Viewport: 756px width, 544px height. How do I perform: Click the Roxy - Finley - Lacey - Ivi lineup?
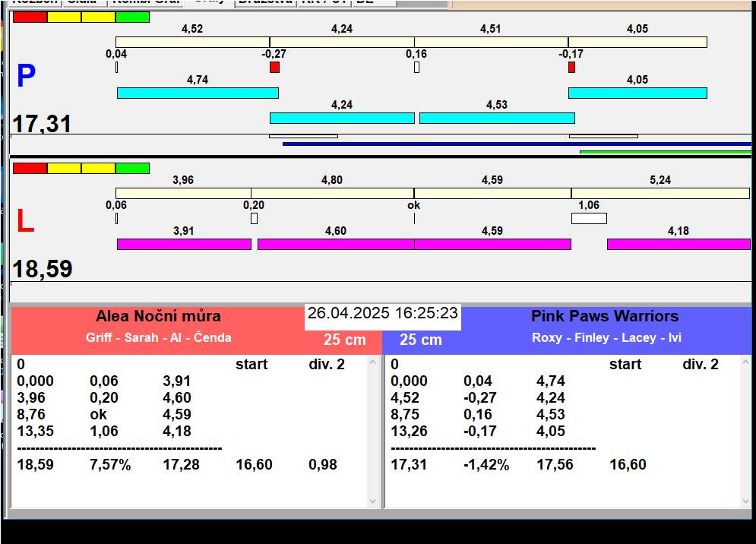click(x=606, y=337)
